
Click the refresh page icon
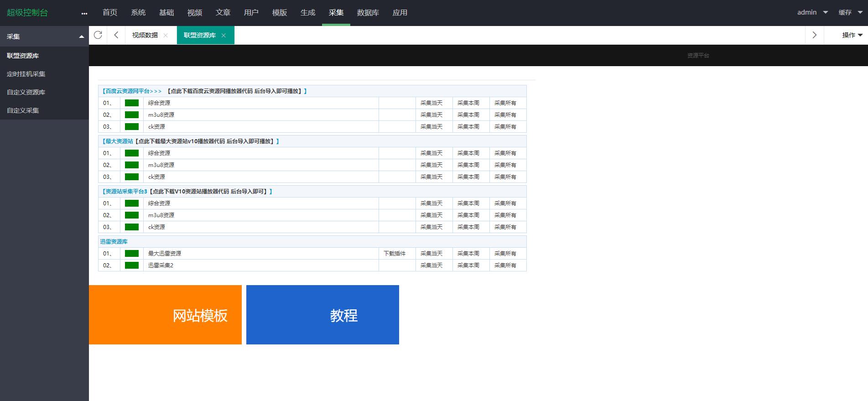[98, 35]
